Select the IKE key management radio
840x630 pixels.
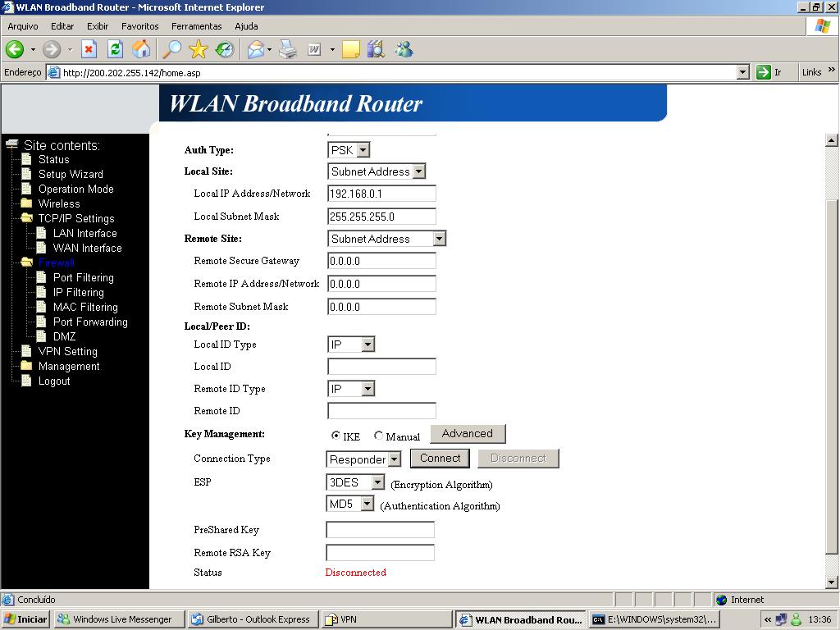pyautogui.click(x=336, y=436)
